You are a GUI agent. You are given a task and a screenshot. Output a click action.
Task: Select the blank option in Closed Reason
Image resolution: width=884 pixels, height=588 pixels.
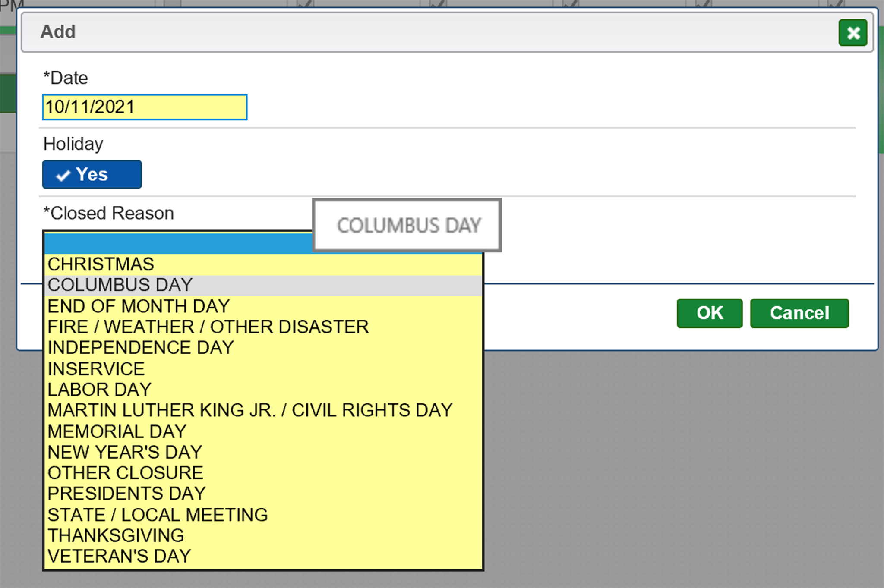pos(177,243)
